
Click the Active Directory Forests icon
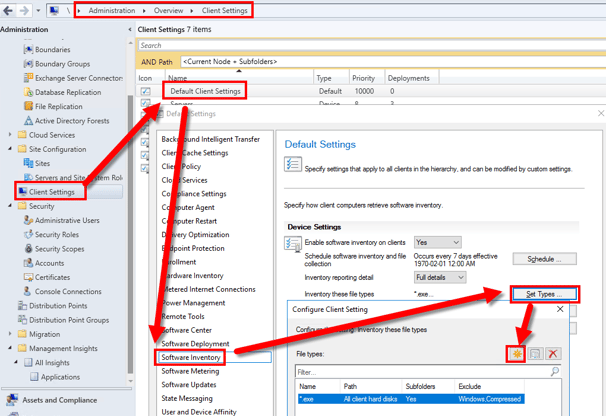(28, 121)
